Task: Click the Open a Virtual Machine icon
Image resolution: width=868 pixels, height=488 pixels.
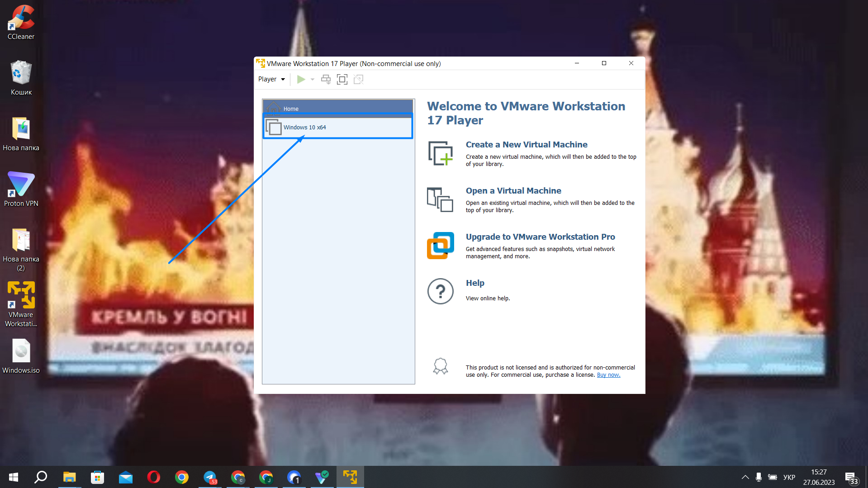Action: (x=440, y=199)
